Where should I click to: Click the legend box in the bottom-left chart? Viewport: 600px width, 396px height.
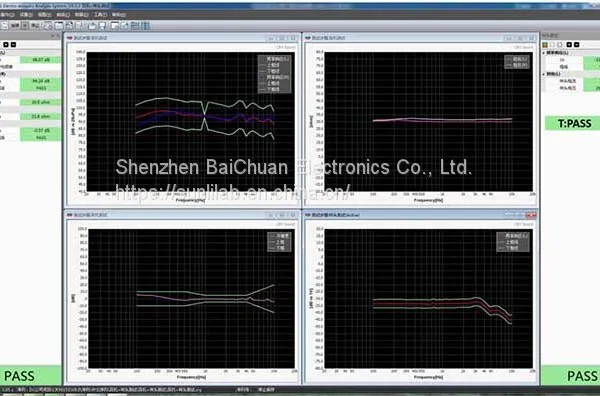[279, 242]
